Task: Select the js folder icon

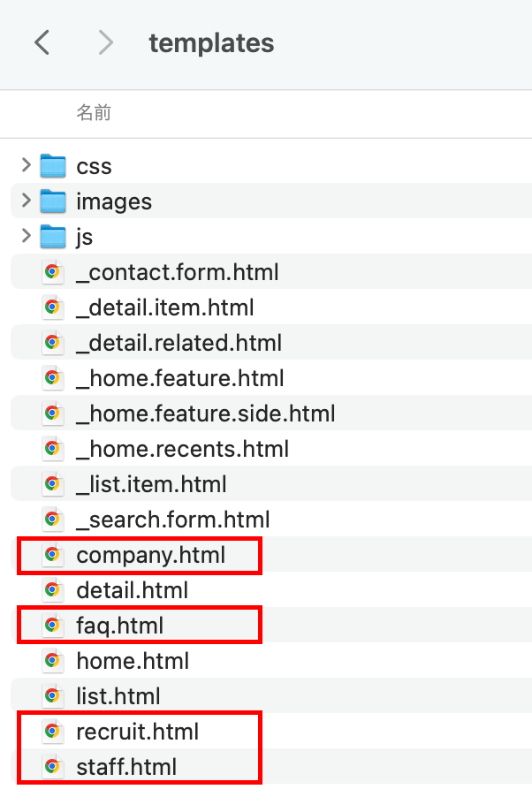Action: (53, 237)
